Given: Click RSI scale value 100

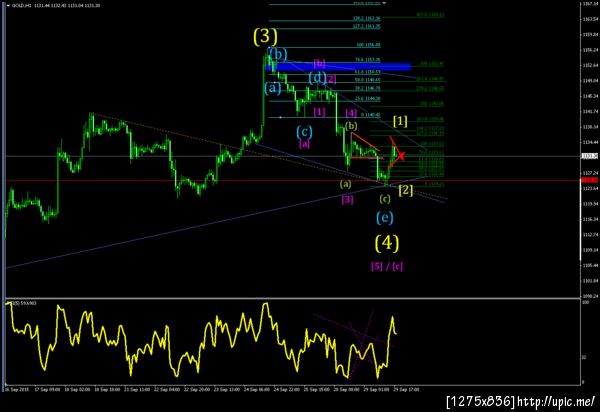Looking at the screenshot, I should (585, 303).
